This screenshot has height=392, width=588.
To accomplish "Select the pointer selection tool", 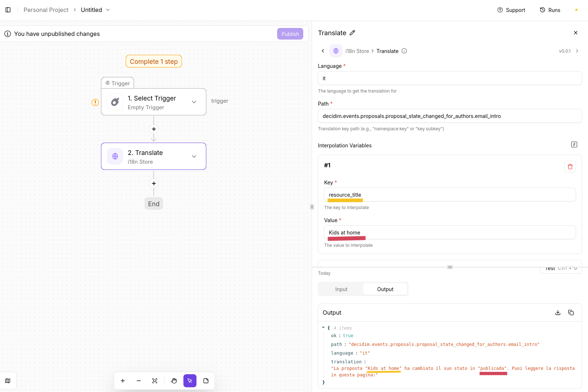I will pyautogui.click(x=190, y=381).
